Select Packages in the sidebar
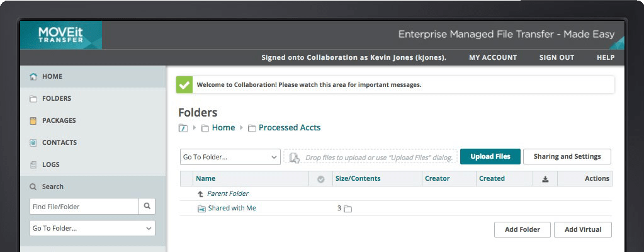Screen dimensions: 644x252 click(x=59, y=120)
